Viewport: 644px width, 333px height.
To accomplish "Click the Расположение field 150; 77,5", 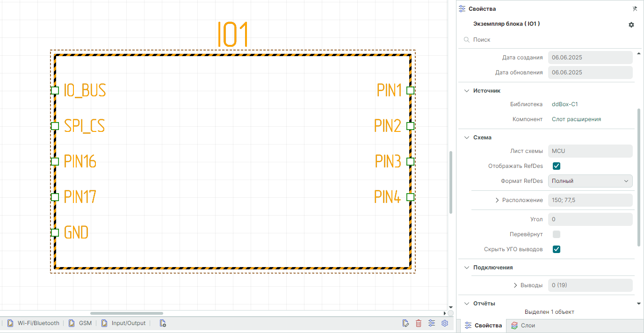I will coord(590,200).
